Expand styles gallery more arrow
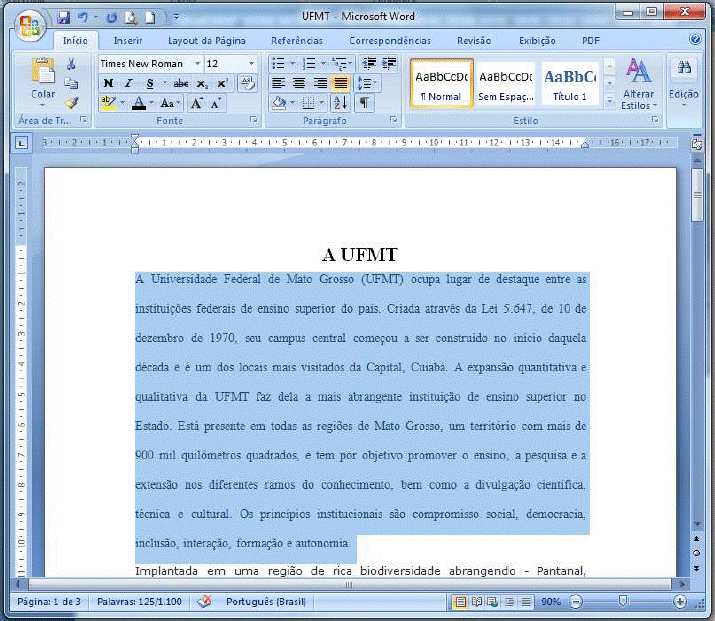 coord(609,100)
